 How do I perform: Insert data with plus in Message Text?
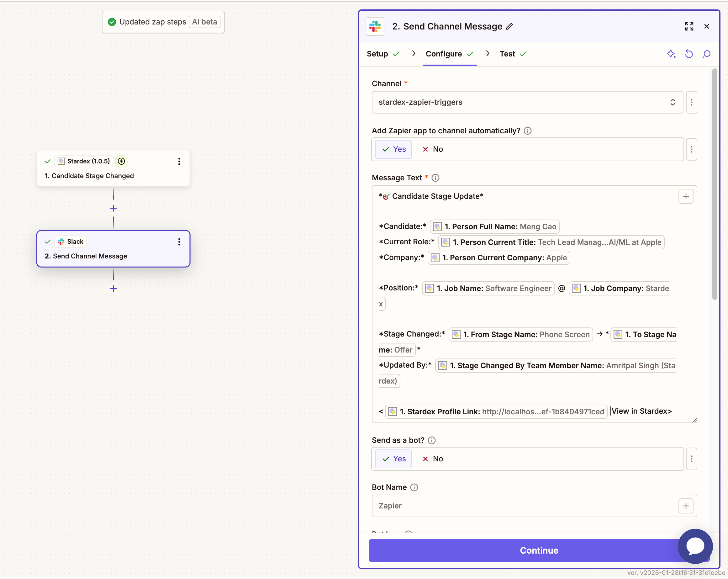coord(685,197)
